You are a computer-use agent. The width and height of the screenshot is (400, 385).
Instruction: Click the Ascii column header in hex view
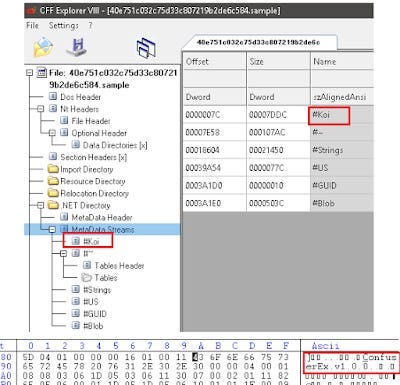click(325, 346)
